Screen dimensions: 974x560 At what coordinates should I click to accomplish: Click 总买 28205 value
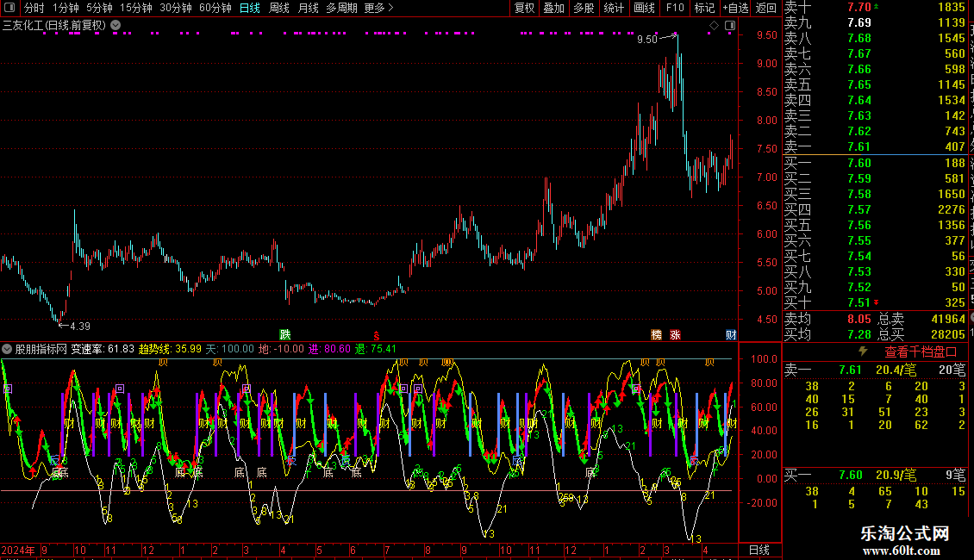coord(948,334)
